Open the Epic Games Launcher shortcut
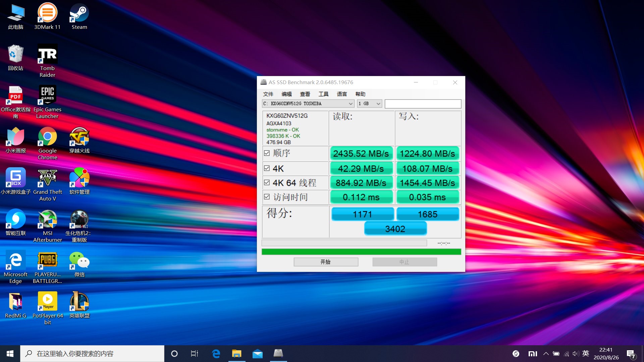The image size is (644, 362). (47, 96)
